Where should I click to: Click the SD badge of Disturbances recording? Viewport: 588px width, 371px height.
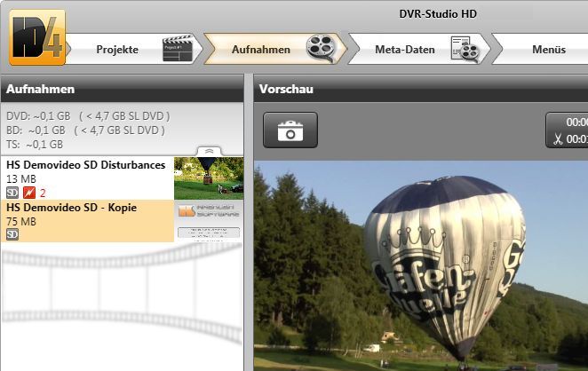pos(12,193)
